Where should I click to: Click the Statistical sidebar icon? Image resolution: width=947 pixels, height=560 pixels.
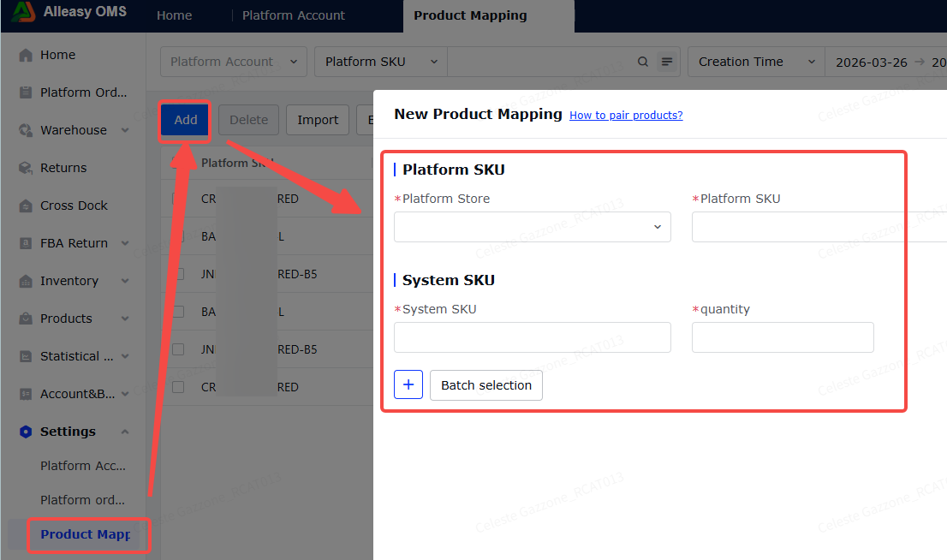pyautogui.click(x=26, y=356)
